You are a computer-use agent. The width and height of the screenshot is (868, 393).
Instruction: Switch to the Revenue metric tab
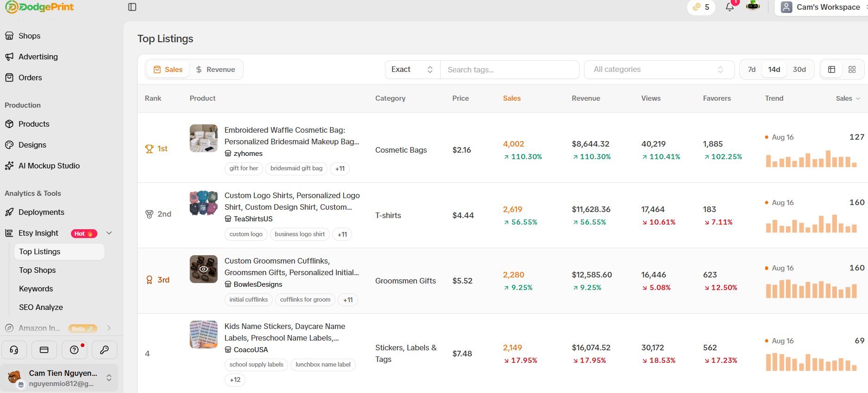[215, 70]
